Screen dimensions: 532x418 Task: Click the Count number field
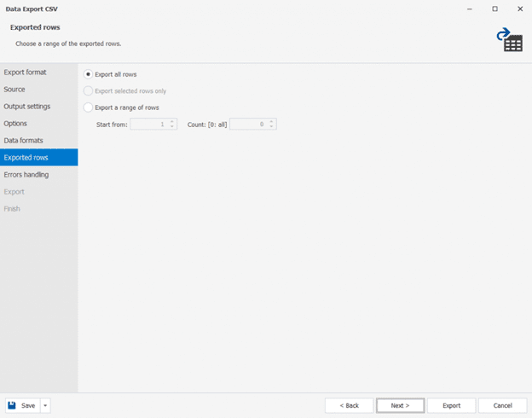pyautogui.click(x=248, y=124)
